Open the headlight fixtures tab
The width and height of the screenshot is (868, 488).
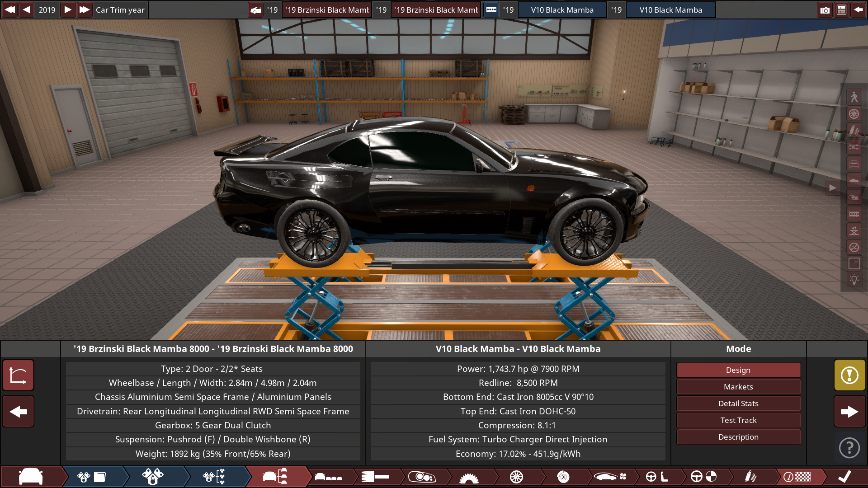point(422,477)
